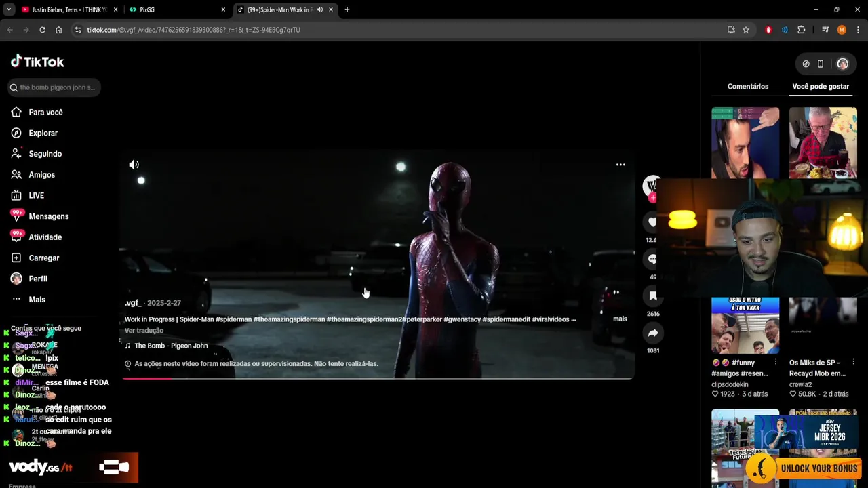Viewport: 868px width, 488px height.
Task: Open options for Os Mks de SP video
Action: point(853,362)
